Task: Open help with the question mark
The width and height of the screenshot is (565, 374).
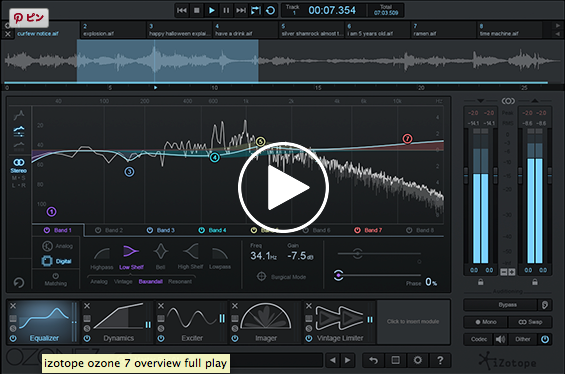Action: pos(440,360)
